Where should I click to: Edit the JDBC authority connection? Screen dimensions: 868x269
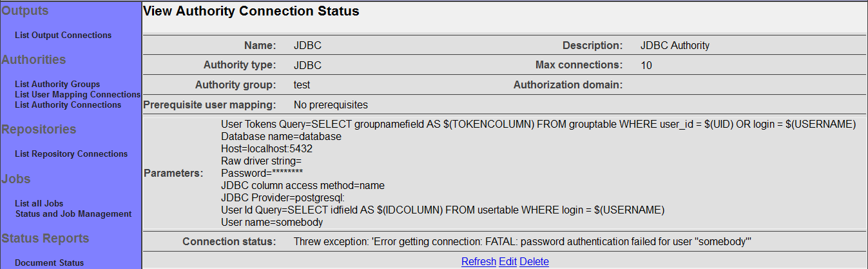pos(508,261)
